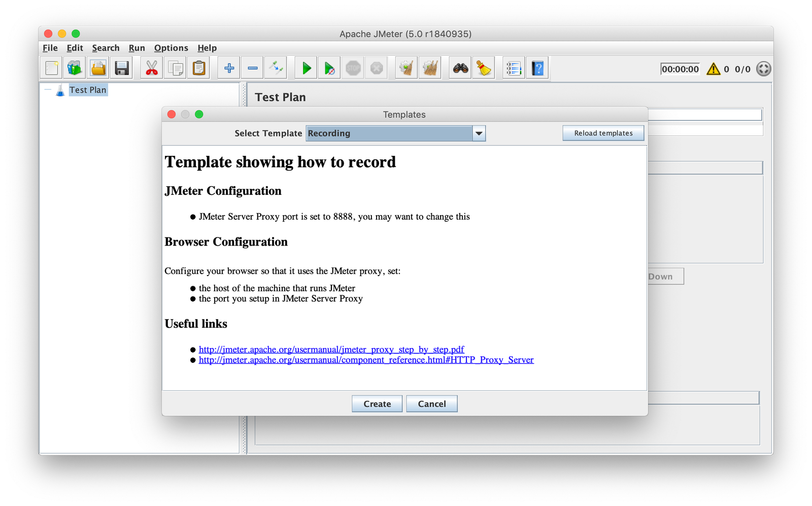
Task: Click the 'Useful links' heading
Action: (x=196, y=324)
